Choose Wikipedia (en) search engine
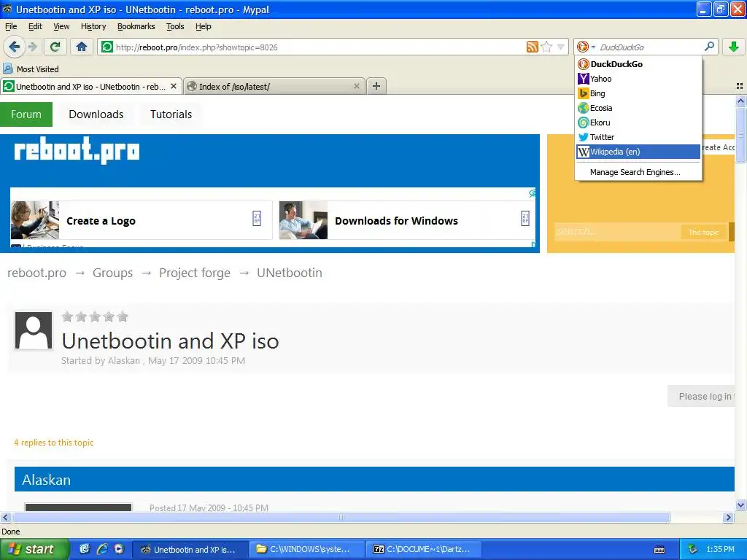Image resolution: width=747 pixels, height=560 pixels. pyautogui.click(x=638, y=152)
